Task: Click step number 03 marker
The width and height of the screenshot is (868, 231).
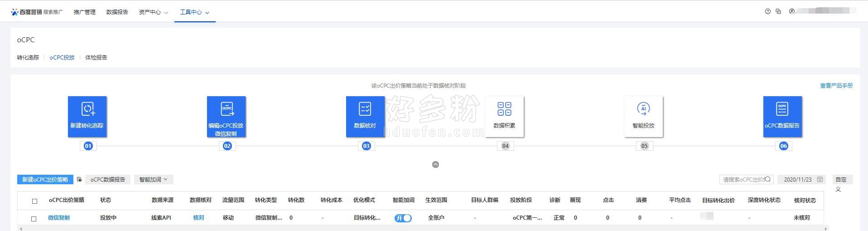Action: [366, 146]
